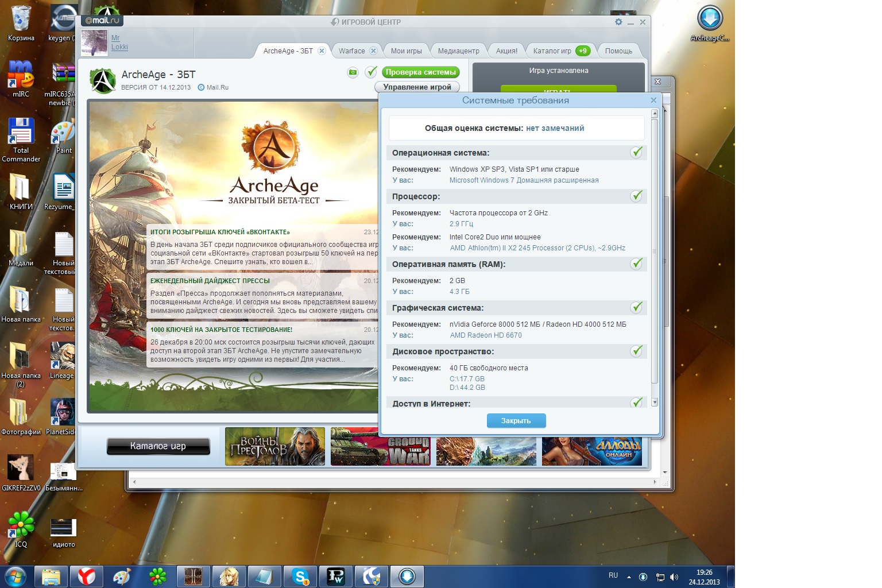This screenshot has width=882, height=588.
Task: Click the Проверка системы button
Action: coord(421,72)
